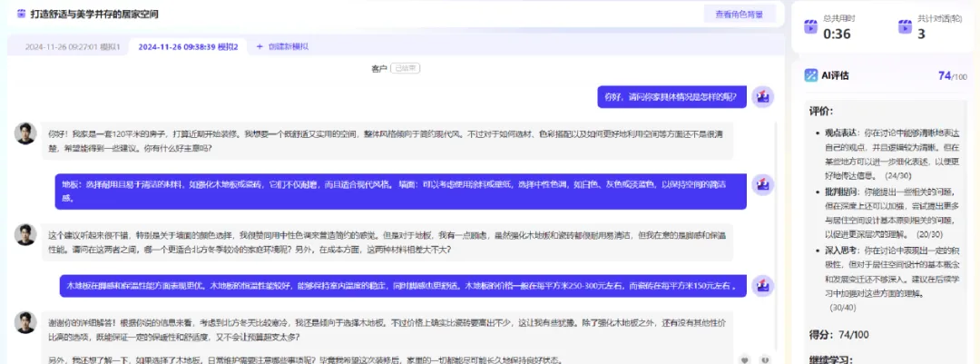Click the plus icon before 创建新模拟
Screen dimensions: 980x364
click(x=260, y=46)
